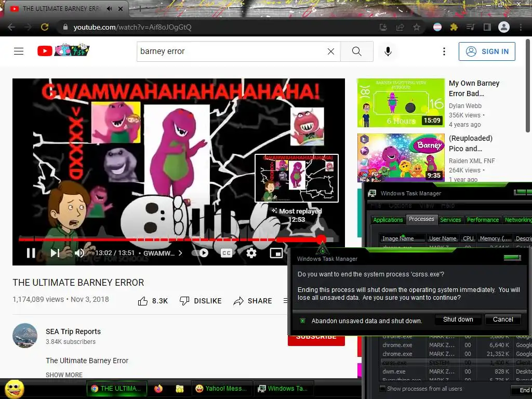Open Chrome's three-dot menu
Screen dimensions: 532x399
pyautogui.click(x=521, y=27)
